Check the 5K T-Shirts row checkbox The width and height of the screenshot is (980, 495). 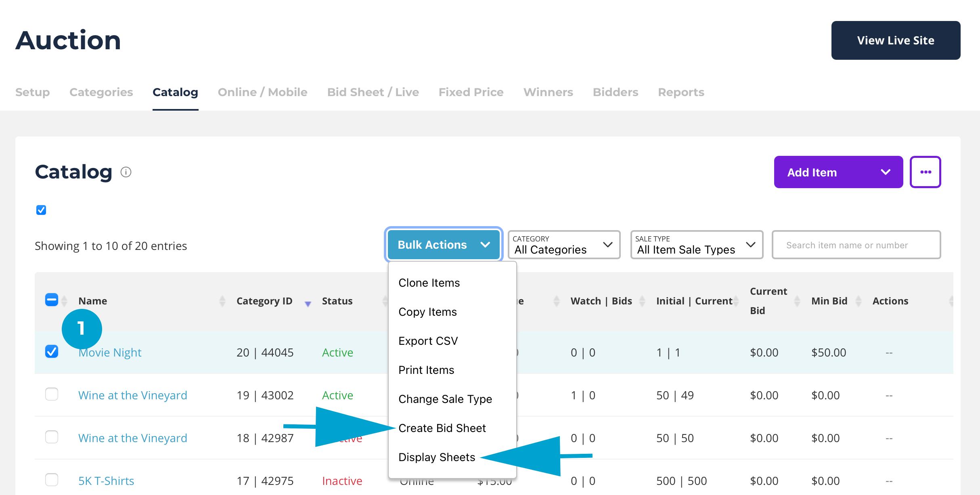coord(52,480)
